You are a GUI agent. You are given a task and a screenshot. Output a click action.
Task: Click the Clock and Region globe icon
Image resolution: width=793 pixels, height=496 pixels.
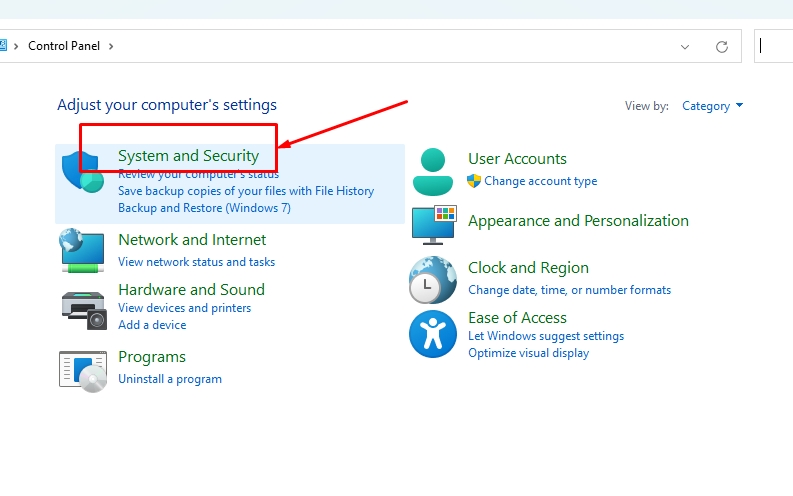pyautogui.click(x=432, y=280)
